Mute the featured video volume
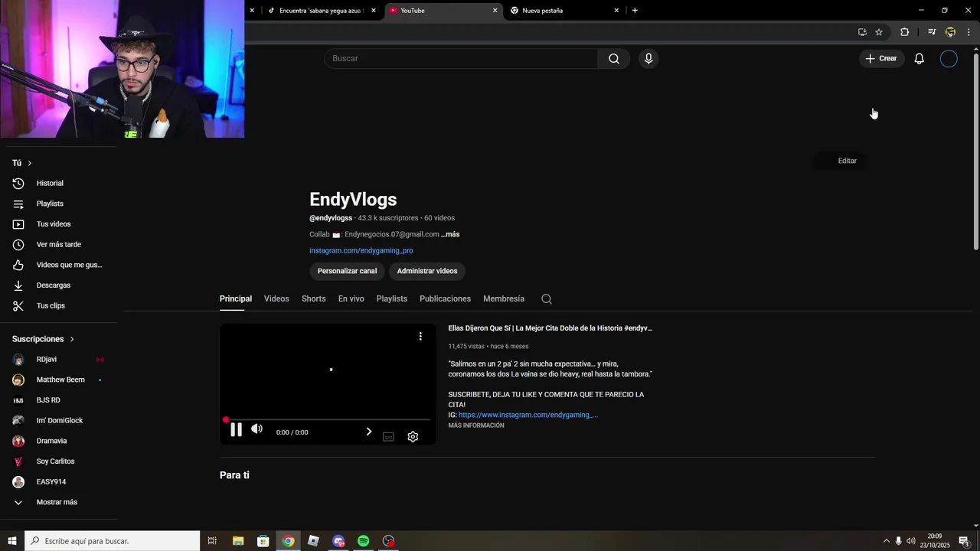980x551 pixels. tap(257, 429)
